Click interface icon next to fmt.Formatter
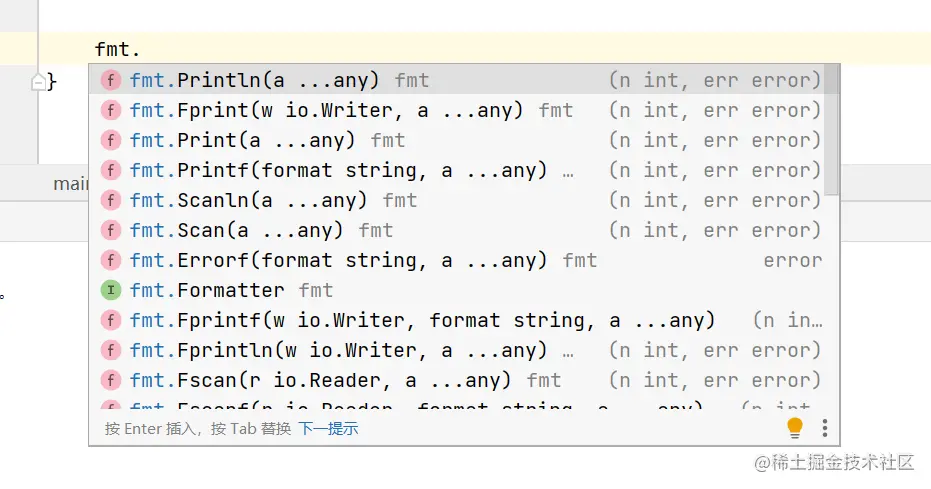This screenshot has width=931, height=489. point(111,290)
